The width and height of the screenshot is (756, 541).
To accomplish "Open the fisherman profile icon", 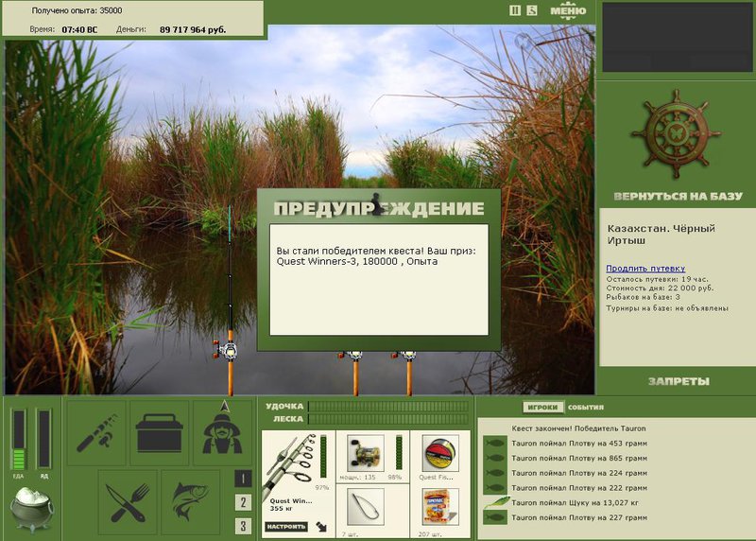I will tap(222, 433).
